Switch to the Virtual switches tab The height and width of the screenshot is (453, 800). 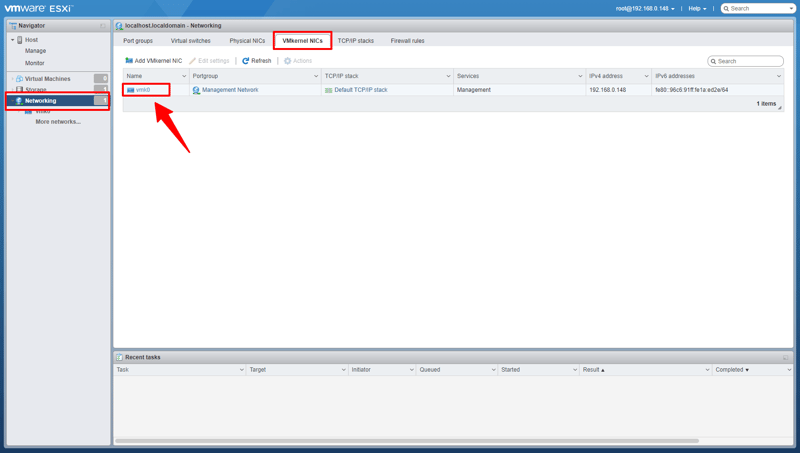pos(190,41)
